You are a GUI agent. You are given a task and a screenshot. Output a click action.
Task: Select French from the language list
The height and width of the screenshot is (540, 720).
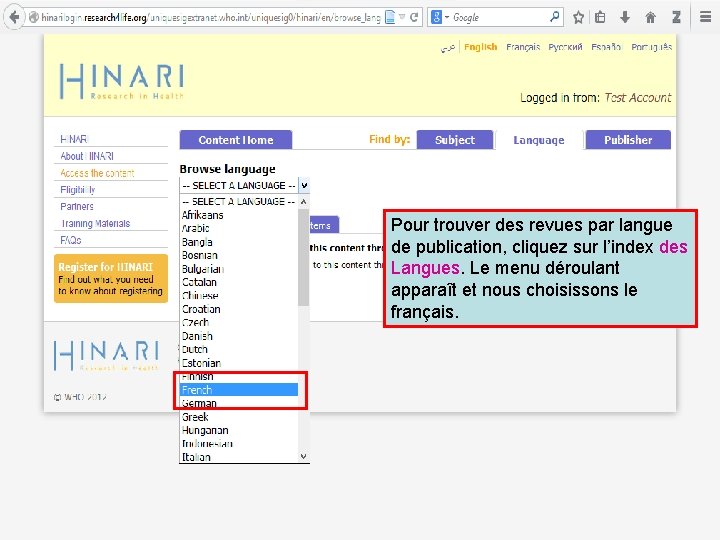tap(239, 390)
